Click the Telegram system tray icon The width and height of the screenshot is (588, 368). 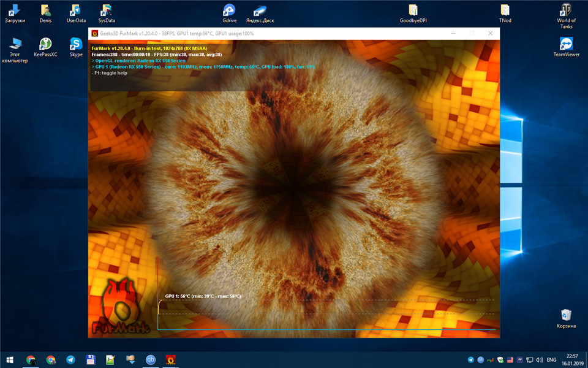[470, 360]
